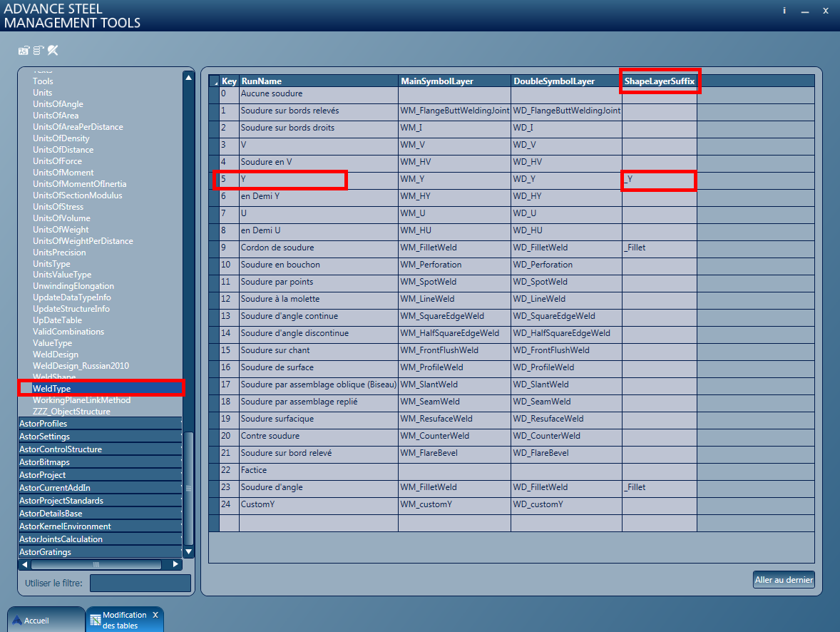Click the Advance Steel logo on Accueil tab
The image size is (840, 632).
[17, 620]
